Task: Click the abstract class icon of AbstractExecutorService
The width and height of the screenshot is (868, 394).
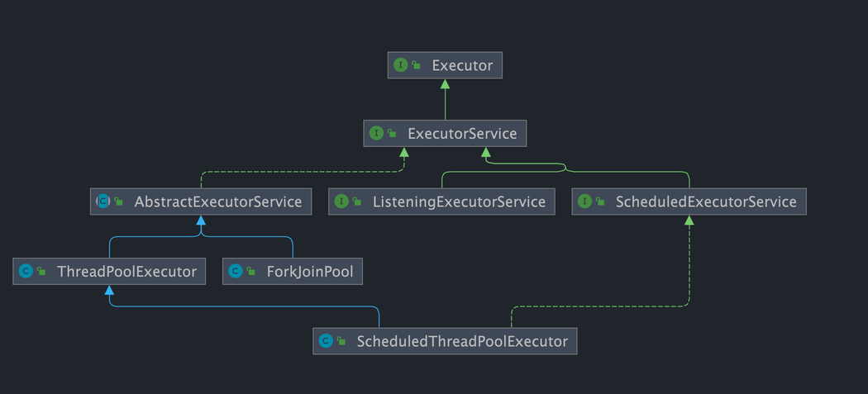Action: [x=103, y=202]
